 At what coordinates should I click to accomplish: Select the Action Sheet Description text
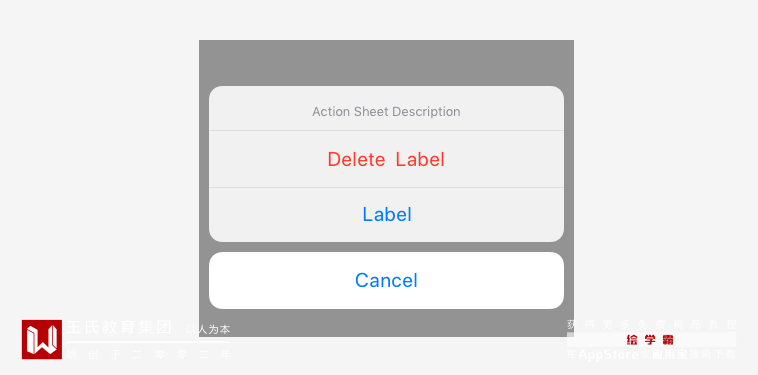(x=386, y=112)
